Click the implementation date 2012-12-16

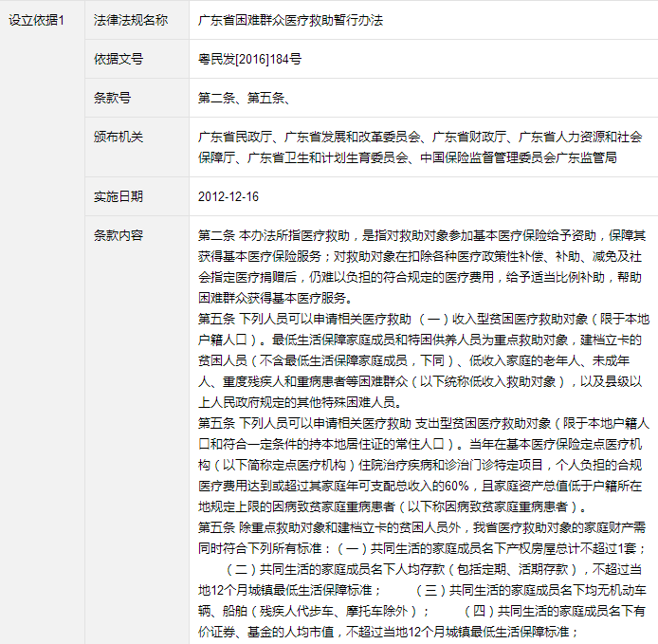tap(228, 196)
